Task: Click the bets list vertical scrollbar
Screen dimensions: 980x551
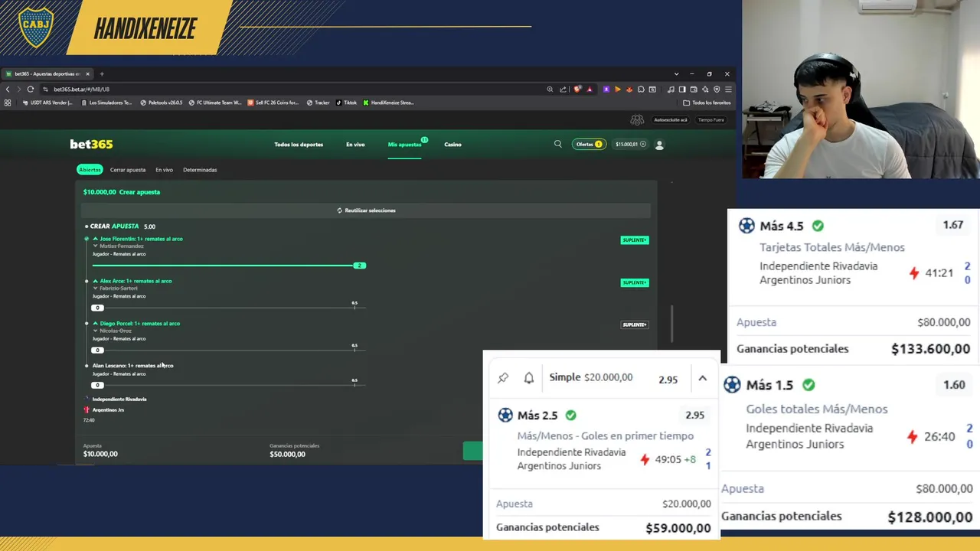Action: click(671, 324)
